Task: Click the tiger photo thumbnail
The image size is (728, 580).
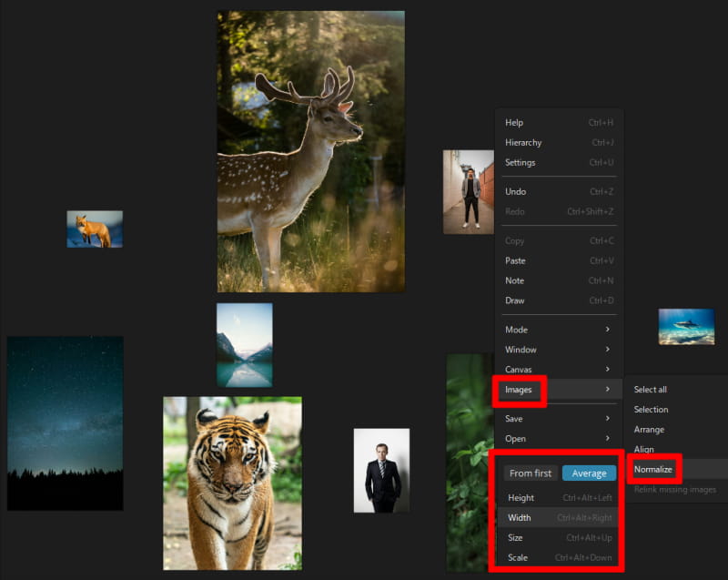Action: pyautogui.click(x=232, y=483)
